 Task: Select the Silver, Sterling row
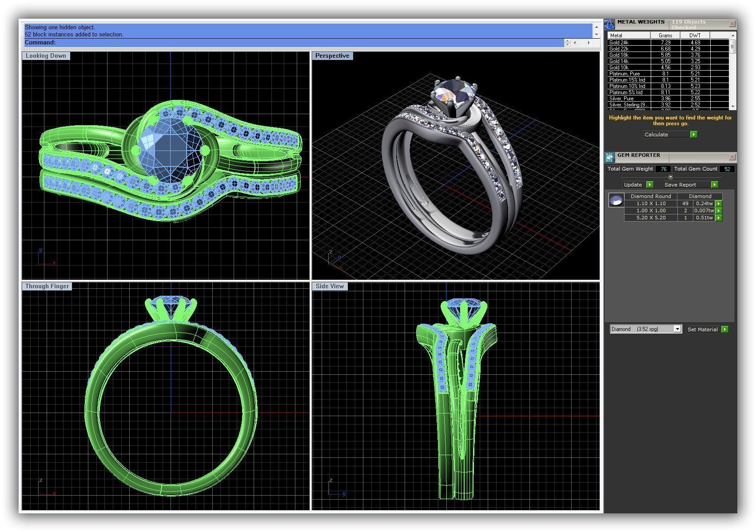tap(668, 105)
